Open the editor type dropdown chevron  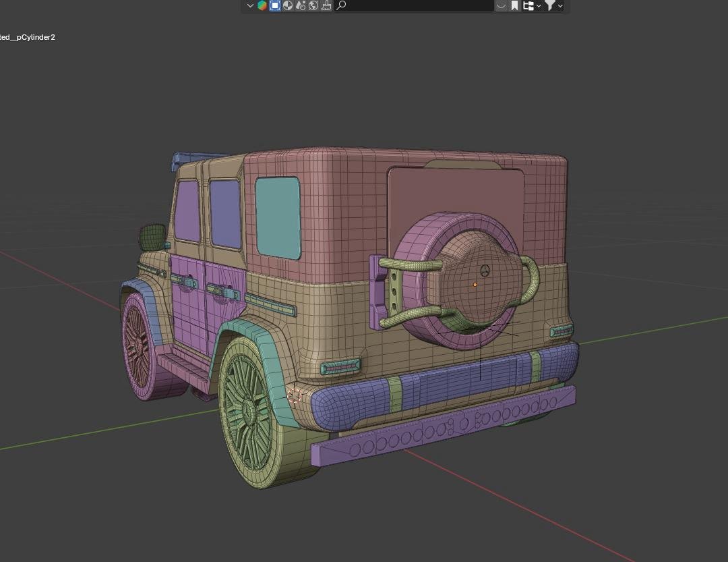point(250,5)
